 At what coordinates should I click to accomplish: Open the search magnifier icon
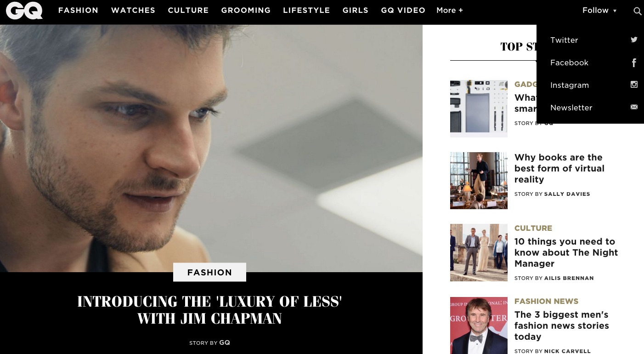pos(637,11)
